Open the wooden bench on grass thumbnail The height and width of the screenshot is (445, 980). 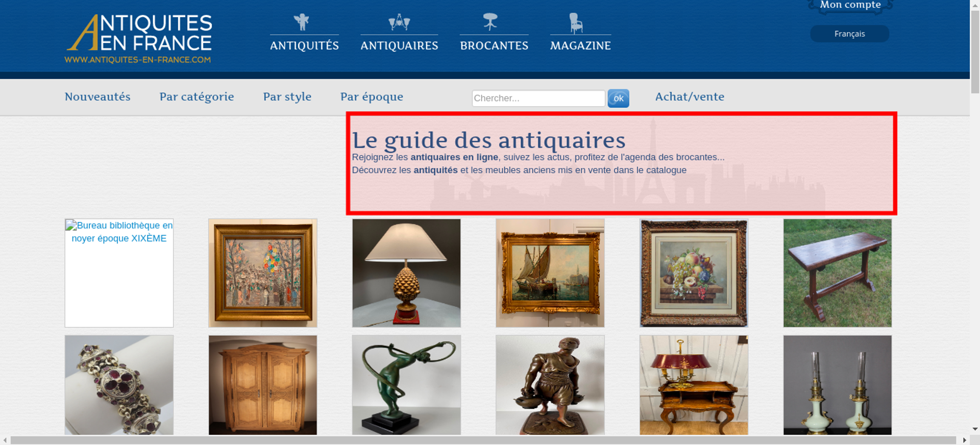click(x=837, y=273)
